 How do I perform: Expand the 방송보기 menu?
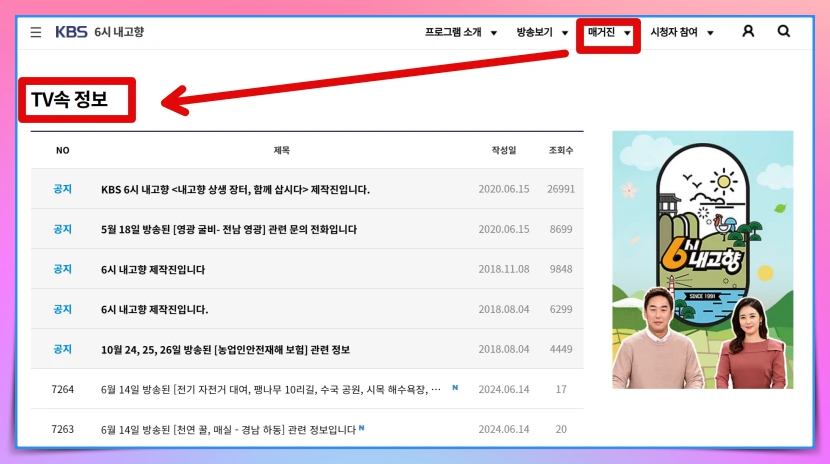click(x=542, y=32)
